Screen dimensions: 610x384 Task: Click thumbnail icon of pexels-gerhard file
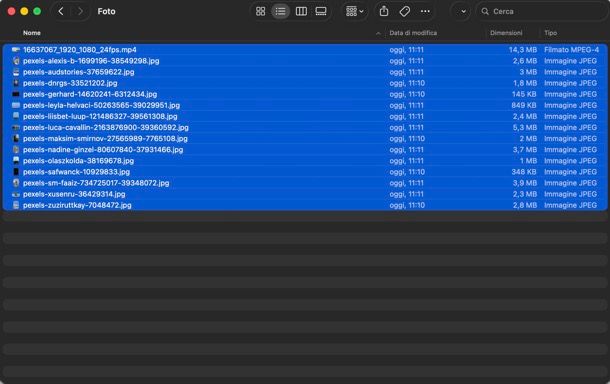pos(16,94)
